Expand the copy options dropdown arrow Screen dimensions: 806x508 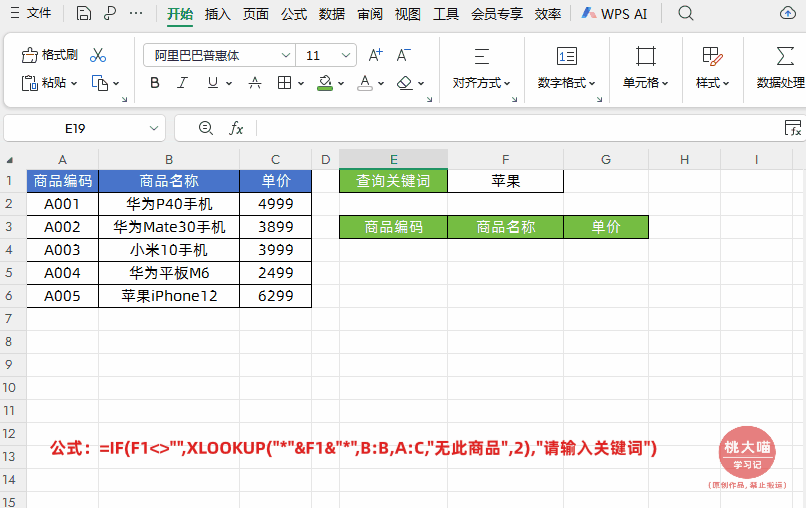116,83
